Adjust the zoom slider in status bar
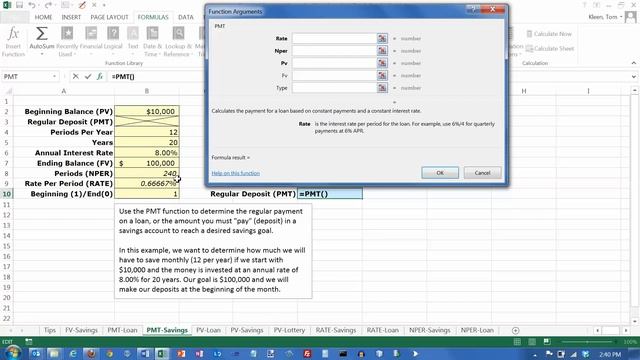This screenshot has height=360, width=640. point(588,342)
